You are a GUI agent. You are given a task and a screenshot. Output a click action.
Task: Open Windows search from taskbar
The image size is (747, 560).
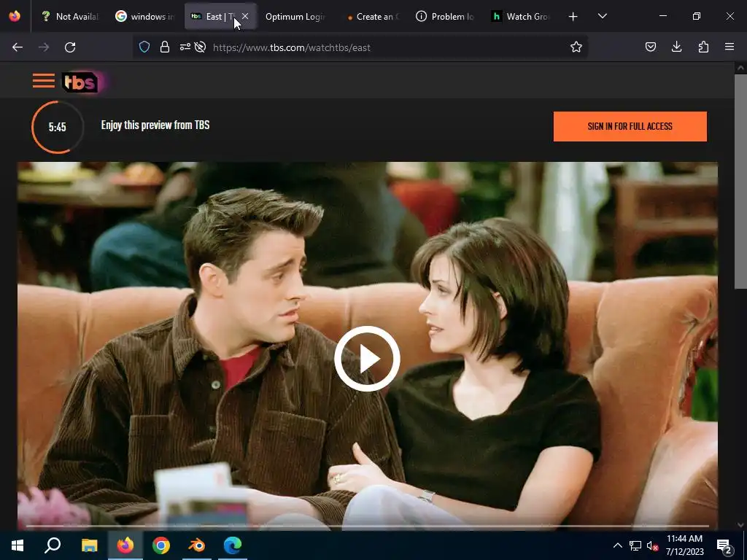(53, 545)
